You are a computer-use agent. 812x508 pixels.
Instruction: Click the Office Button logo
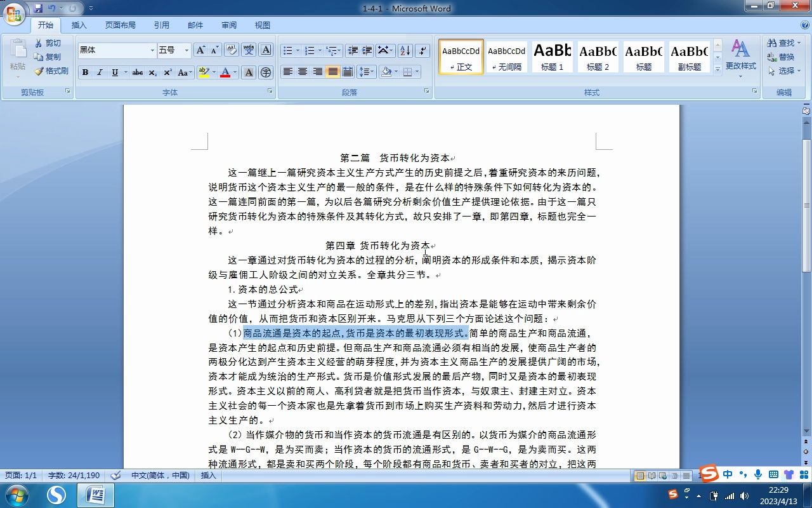point(15,13)
